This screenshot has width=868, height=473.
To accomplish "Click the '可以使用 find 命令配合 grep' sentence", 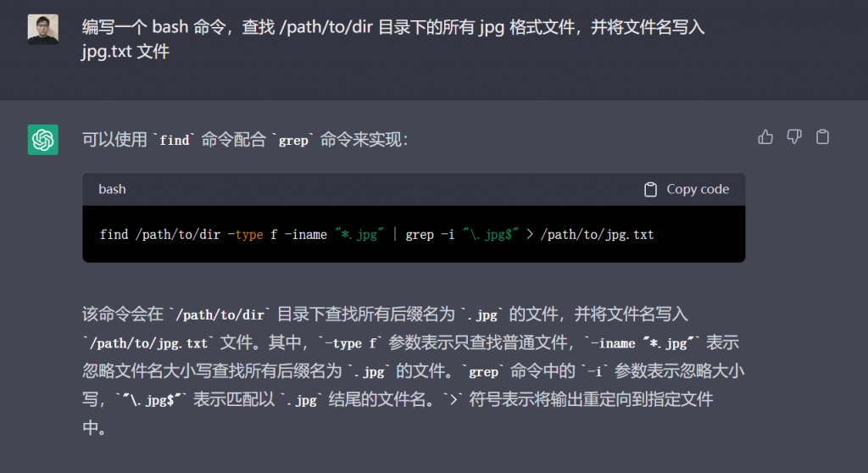I will coord(245,140).
